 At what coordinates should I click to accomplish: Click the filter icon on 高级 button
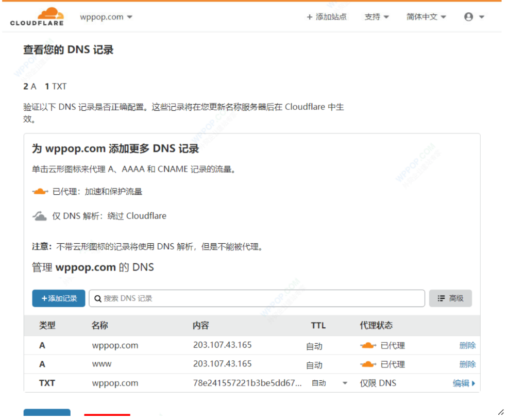442,298
